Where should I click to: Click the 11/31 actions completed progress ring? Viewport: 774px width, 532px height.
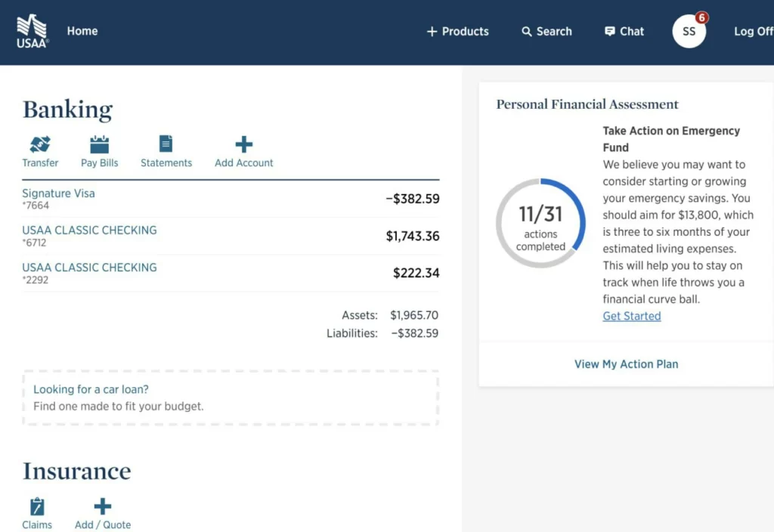(541, 223)
